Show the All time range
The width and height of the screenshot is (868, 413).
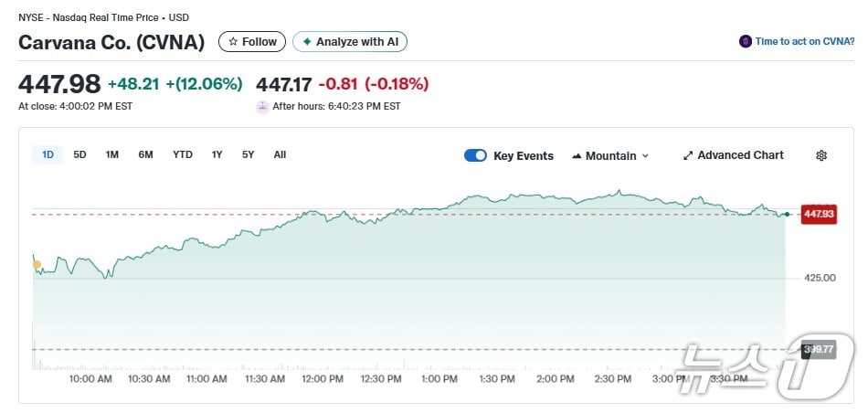pyautogui.click(x=280, y=154)
